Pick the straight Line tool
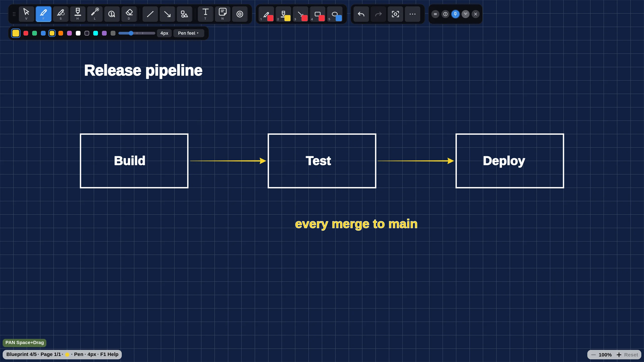 150,14
